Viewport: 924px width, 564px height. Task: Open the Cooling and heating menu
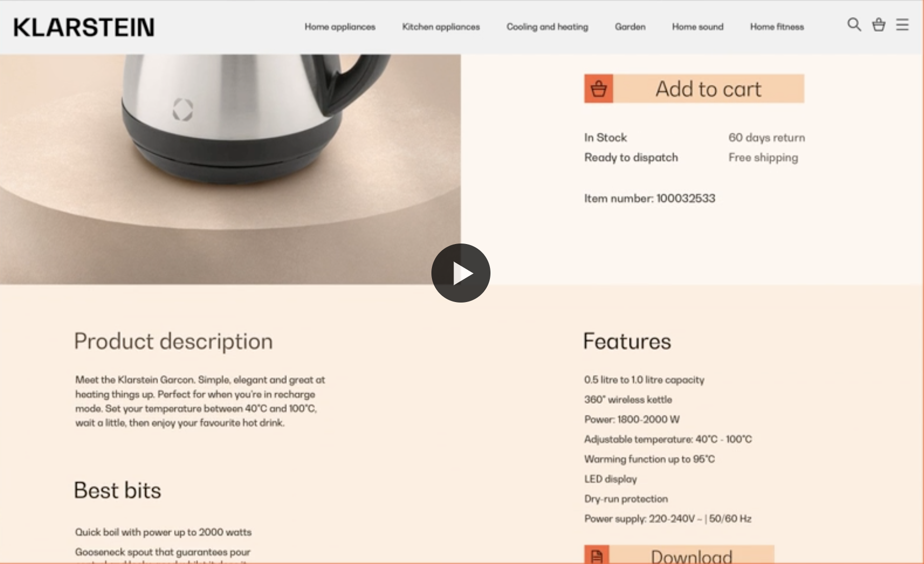pyautogui.click(x=547, y=27)
